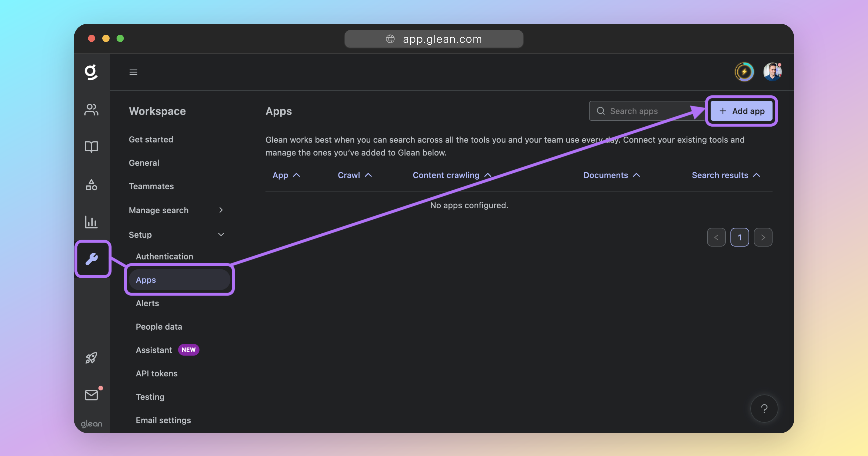Select Apps under the Setup menu

[x=146, y=280]
